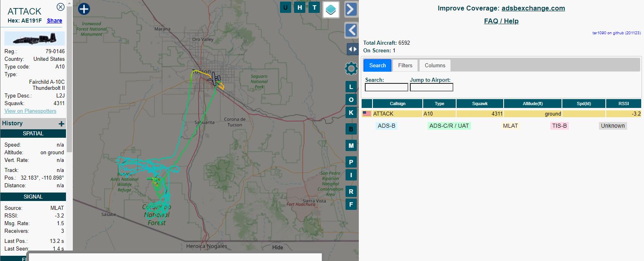The width and height of the screenshot is (644, 261).
Task: Click the TIS-B legend label
Action: point(559,126)
